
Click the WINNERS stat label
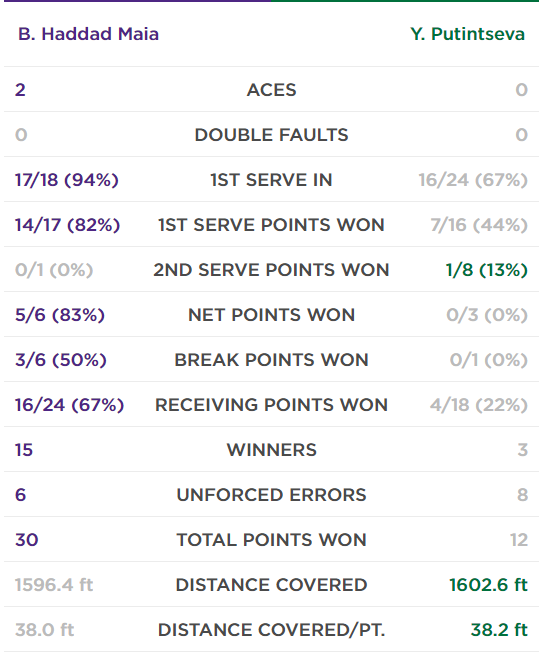coord(272,449)
